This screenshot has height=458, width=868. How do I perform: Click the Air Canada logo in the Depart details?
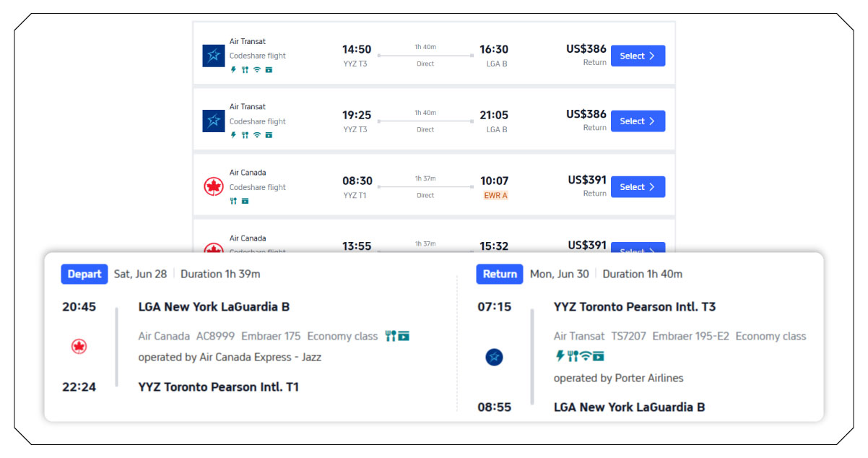tap(79, 347)
